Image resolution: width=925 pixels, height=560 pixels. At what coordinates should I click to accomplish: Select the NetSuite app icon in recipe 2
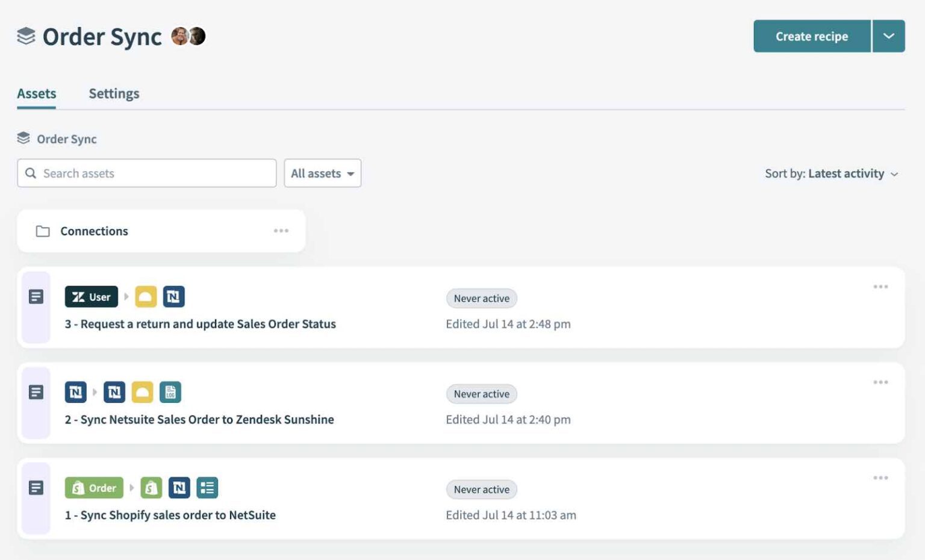click(114, 392)
